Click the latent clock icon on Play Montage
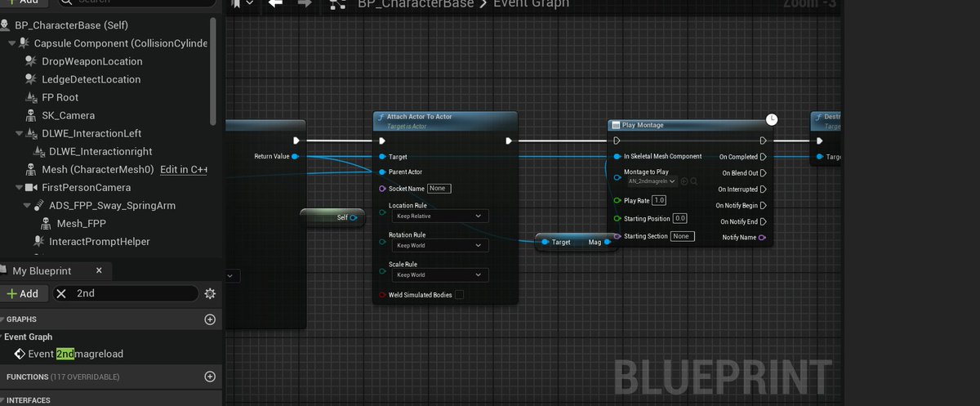The width and height of the screenshot is (980, 406). pyautogui.click(x=771, y=119)
